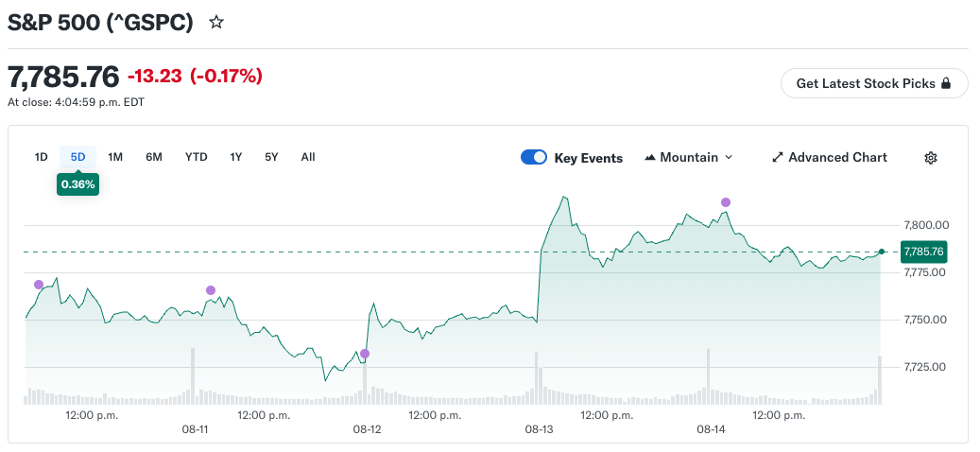Click the current price endpoint dot on chart
The width and height of the screenshot is (980, 452).
click(882, 252)
